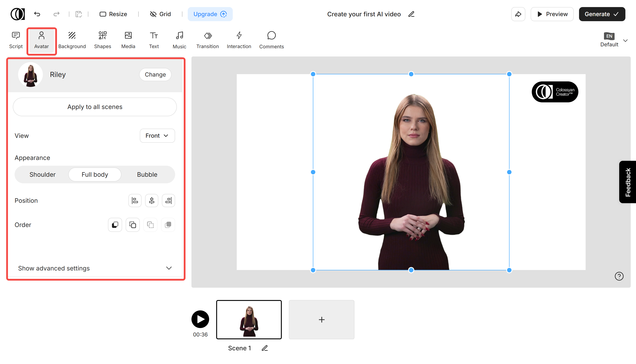
Task: Switch to the Avatar tab
Action: point(41,40)
